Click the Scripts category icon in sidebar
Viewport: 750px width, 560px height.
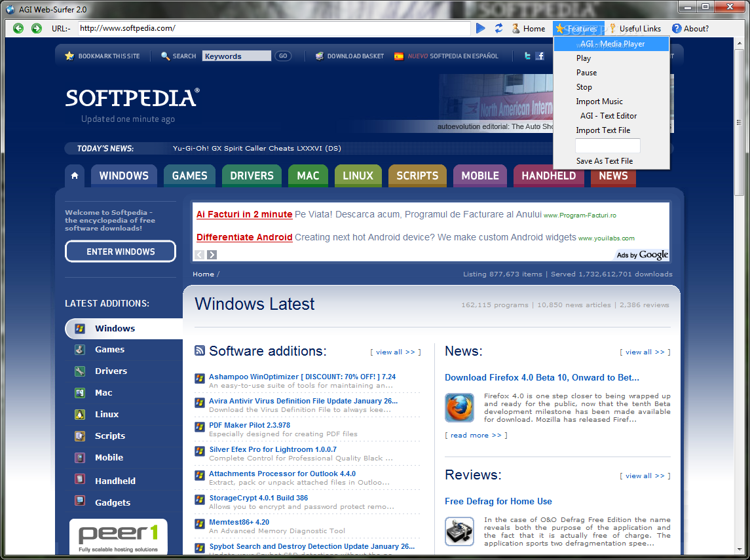(80, 436)
